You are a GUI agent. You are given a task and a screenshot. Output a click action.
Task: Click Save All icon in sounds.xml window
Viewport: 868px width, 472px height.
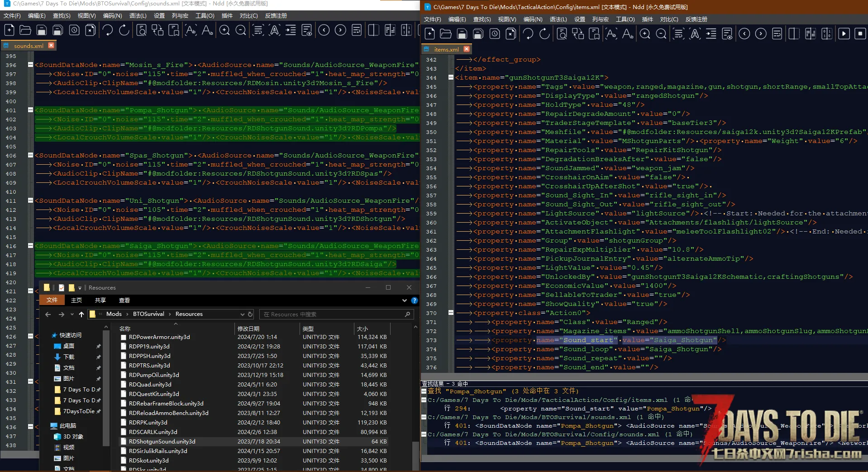point(58,30)
